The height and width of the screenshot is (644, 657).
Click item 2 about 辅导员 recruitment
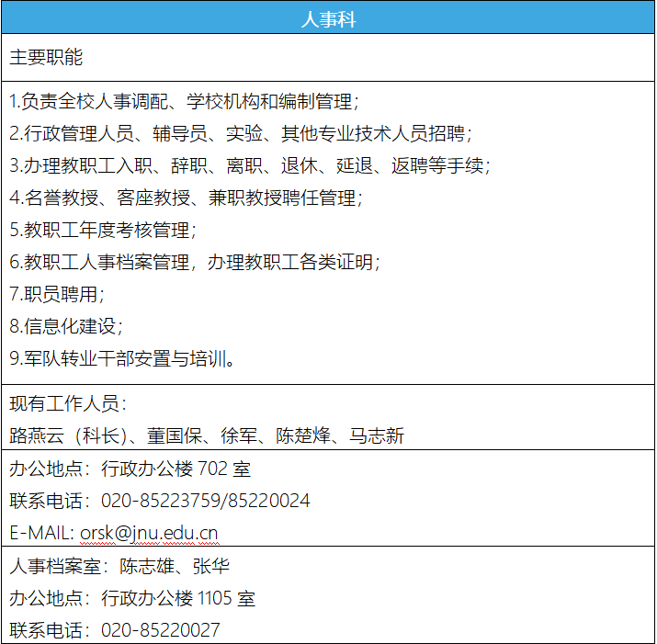pyautogui.click(x=241, y=133)
